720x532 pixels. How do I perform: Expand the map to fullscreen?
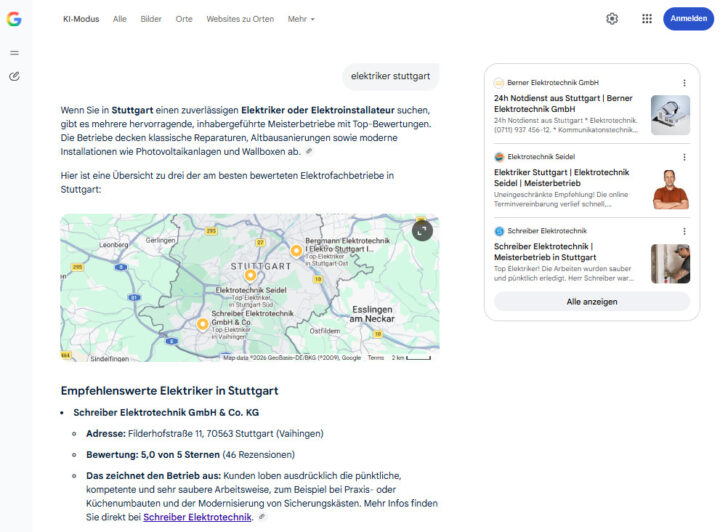click(422, 231)
